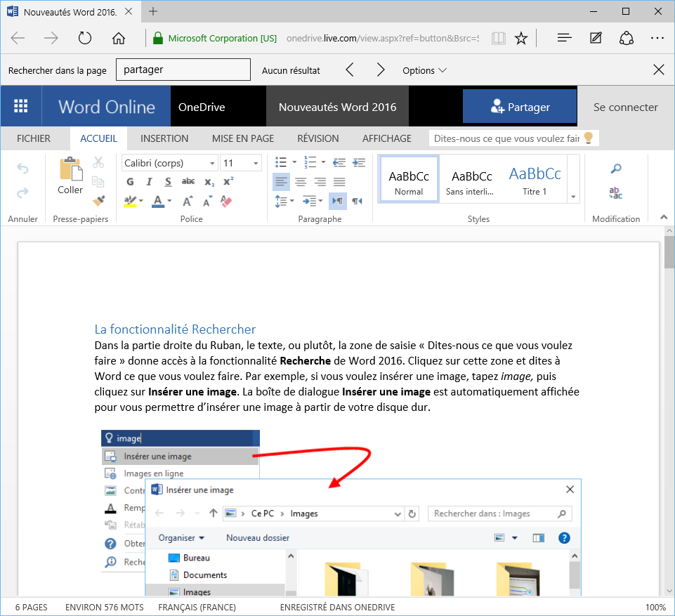Open the FICHIER menu
This screenshot has width=675, height=616.
coord(34,138)
